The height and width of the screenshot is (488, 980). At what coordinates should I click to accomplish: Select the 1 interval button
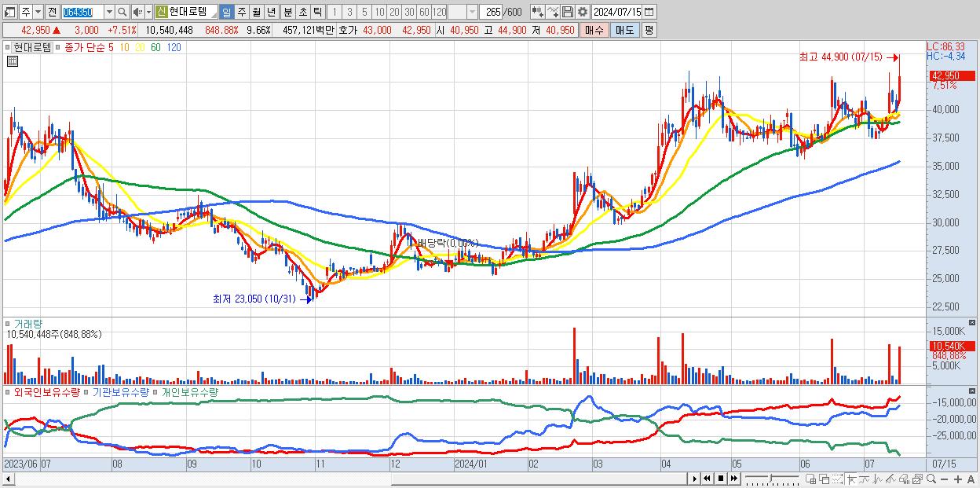(335, 12)
